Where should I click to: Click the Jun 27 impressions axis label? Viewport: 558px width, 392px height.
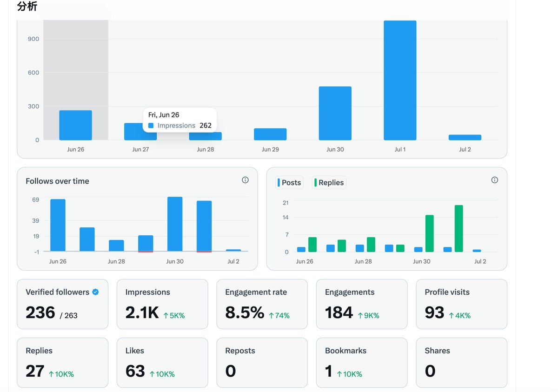click(x=140, y=149)
